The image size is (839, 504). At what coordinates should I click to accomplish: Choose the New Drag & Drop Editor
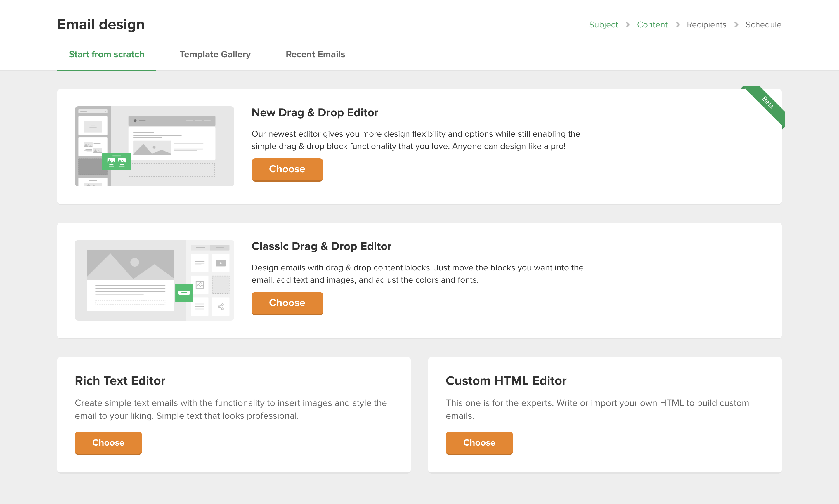(x=287, y=169)
